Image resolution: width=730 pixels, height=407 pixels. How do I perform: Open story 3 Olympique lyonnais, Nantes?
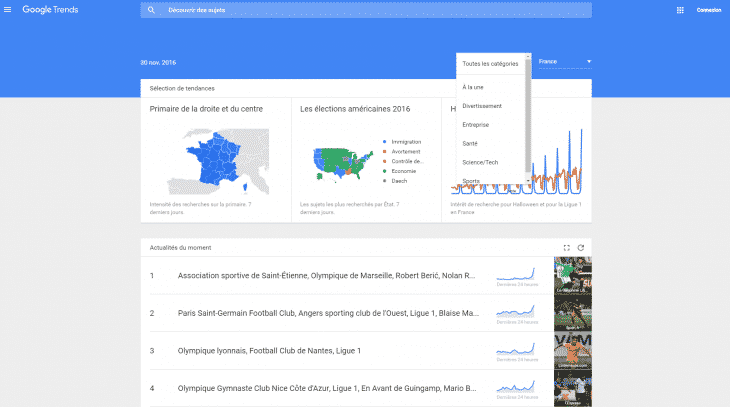[x=269, y=351]
